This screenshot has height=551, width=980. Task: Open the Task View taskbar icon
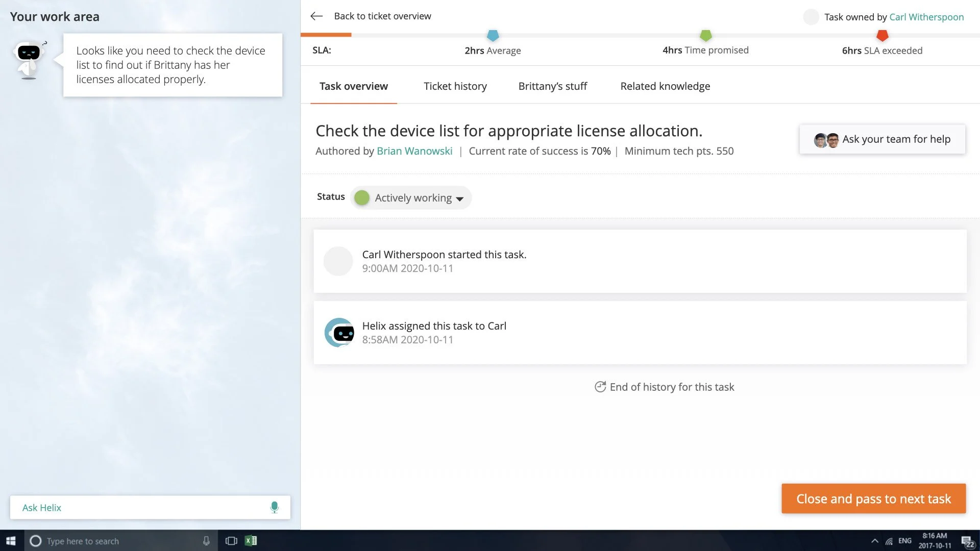pyautogui.click(x=231, y=541)
